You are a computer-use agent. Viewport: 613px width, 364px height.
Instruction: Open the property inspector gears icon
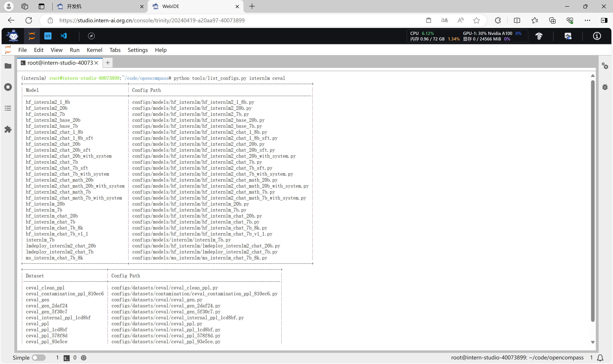(x=605, y=66)
